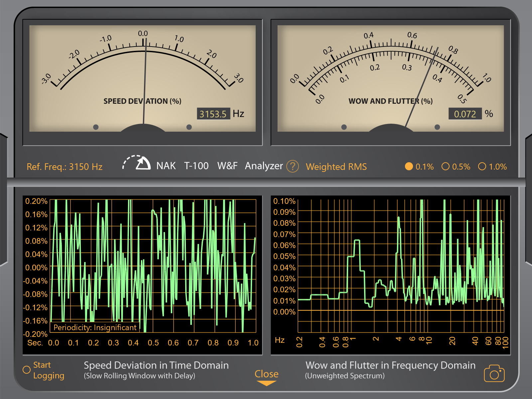Select the 1.0% range radio button

click(x=482, y=166)
